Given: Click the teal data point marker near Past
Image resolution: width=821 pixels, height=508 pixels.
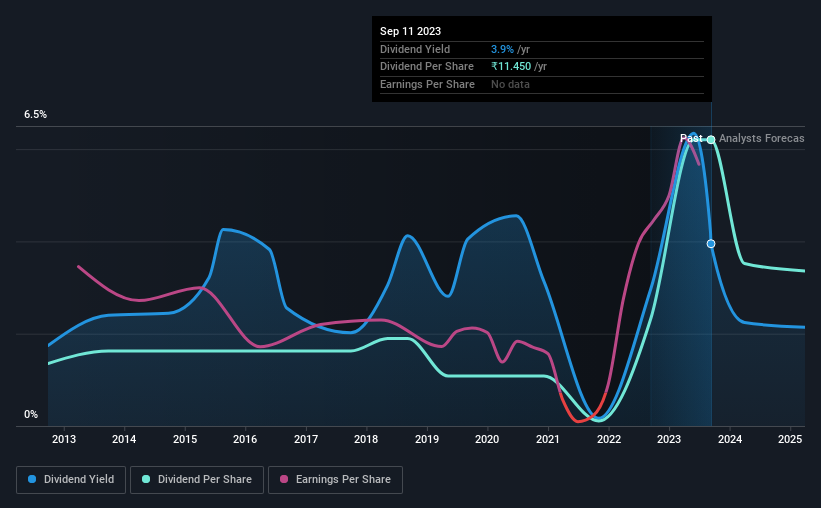Looking at the screenshot, I should point(711,139).
